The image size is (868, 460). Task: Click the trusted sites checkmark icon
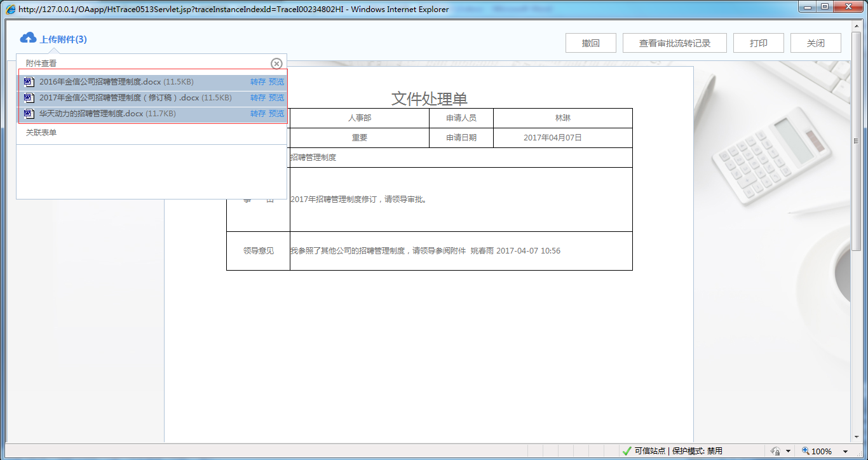pos(627,451)
